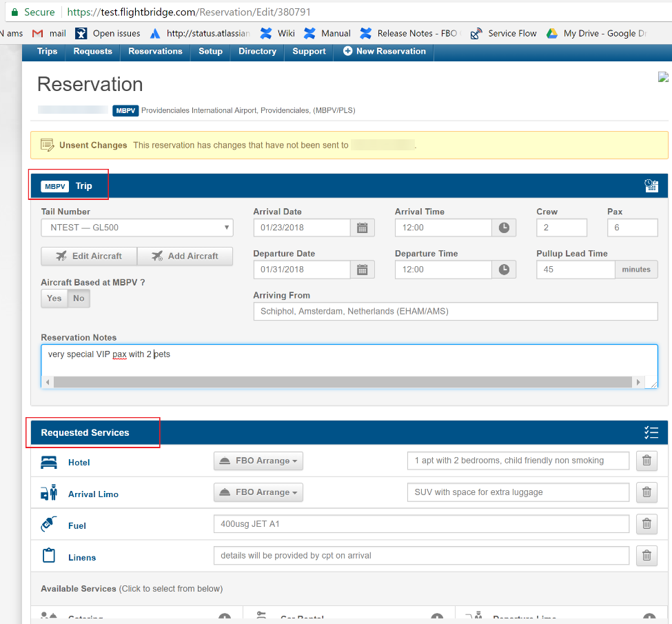Click the checklist icon on Requested Services header
The height and width of the screenshot is (624, 672).
(x=651, y=432)
